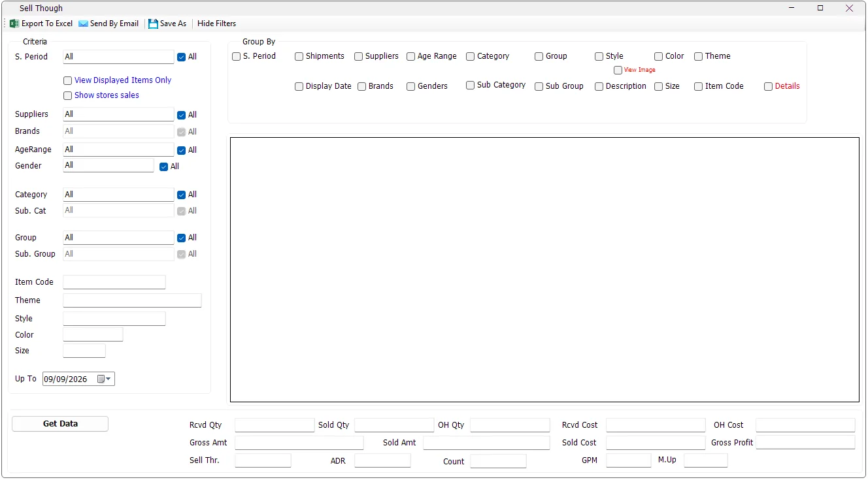
Task: Click Hide Filters in the toolbar
Action: (216, 24)
